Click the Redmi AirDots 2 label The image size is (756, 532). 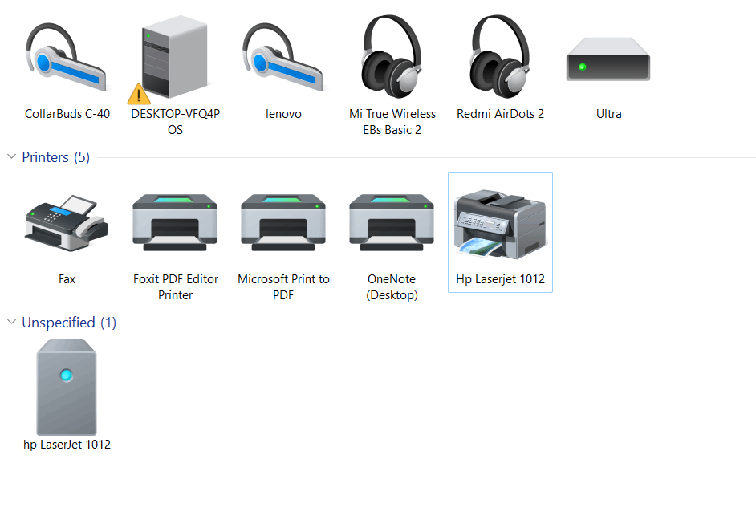500,114
